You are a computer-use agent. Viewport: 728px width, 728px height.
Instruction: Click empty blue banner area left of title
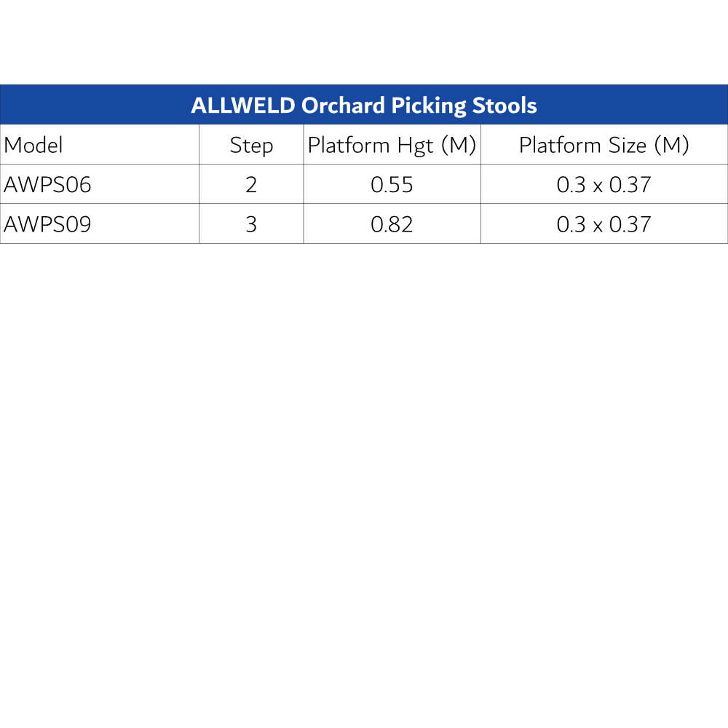coord(87,106)
